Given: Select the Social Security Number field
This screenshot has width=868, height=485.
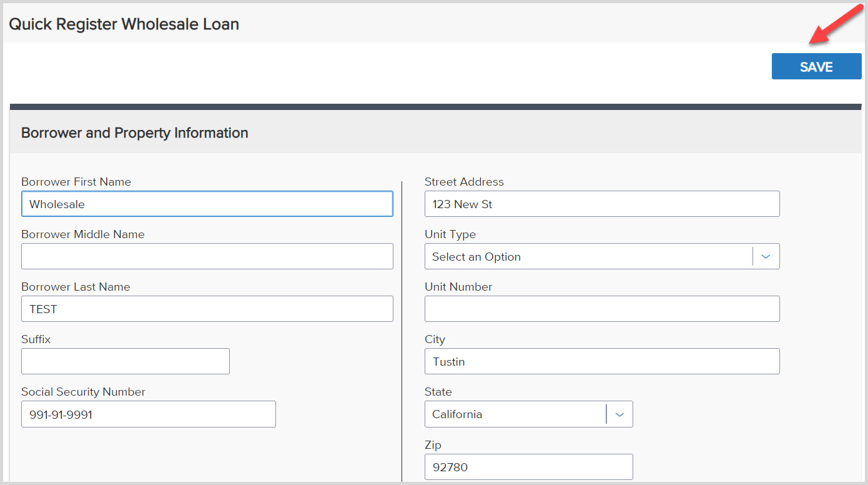Looking at the screenshot, I should coord(148,414).
